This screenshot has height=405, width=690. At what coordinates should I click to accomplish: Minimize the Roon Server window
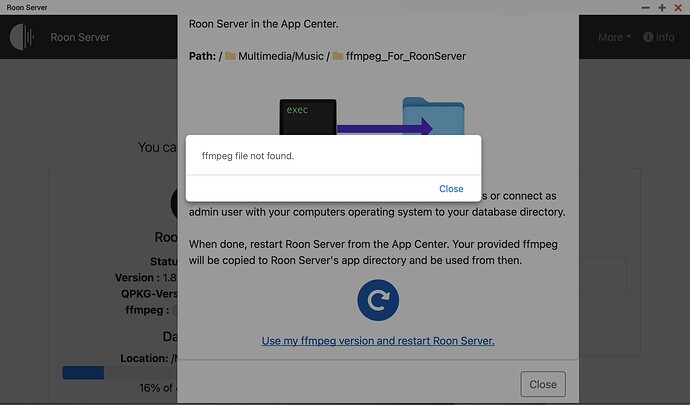646,7
